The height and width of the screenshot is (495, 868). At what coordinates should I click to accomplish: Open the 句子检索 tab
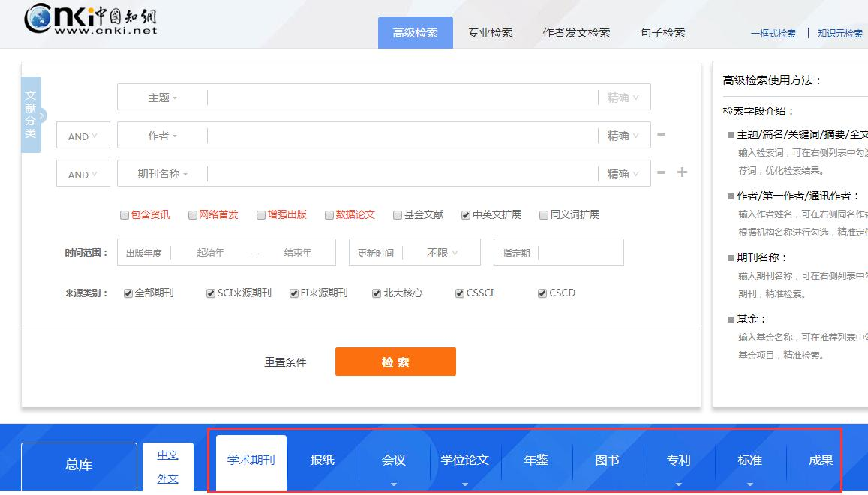[662, 32]
